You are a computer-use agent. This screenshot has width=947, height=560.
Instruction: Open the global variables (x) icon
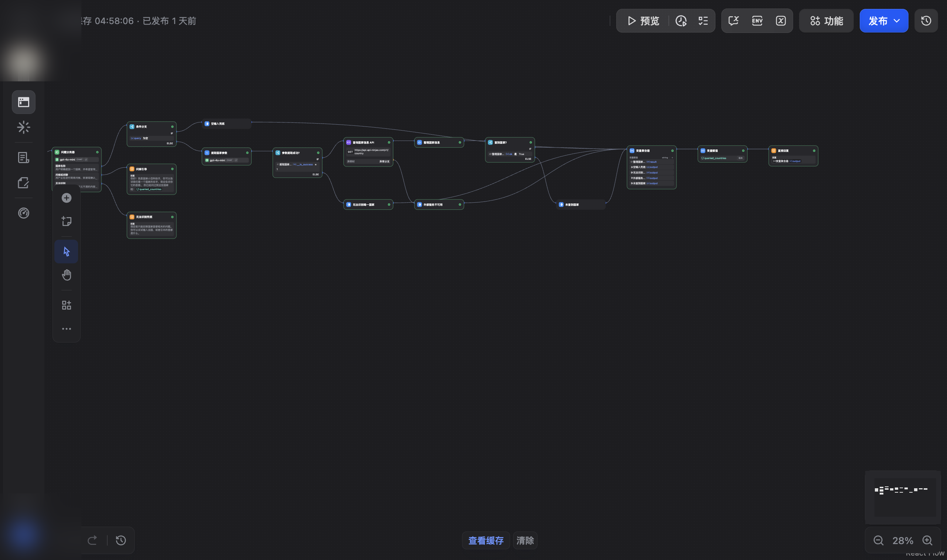pos(781,21)
